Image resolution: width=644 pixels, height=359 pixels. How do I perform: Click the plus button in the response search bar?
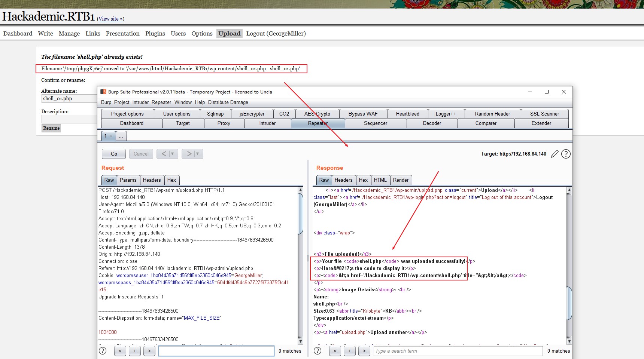[x=350, y=351]
